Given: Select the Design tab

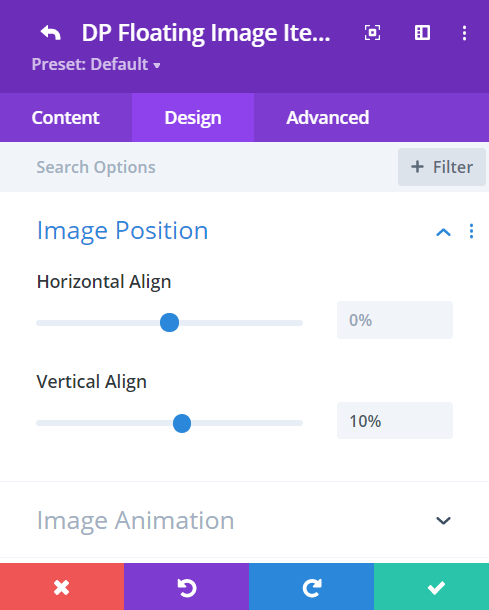Looking at the screenshot, I should (x=193, y=117).
